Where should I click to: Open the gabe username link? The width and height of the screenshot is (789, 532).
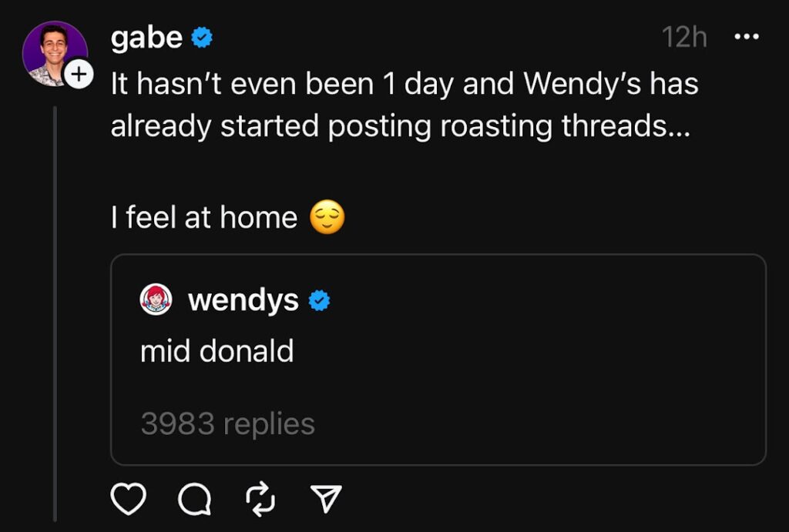tap(146, 38)
